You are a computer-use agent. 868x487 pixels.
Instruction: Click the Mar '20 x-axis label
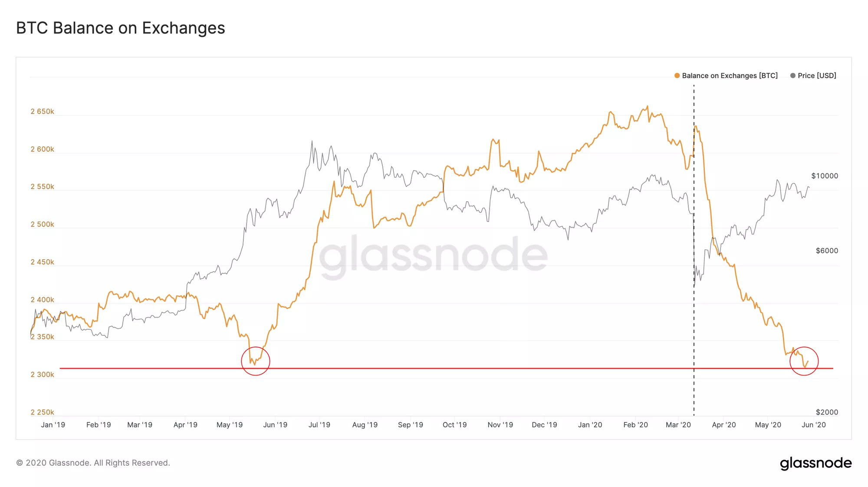point(678,425)
